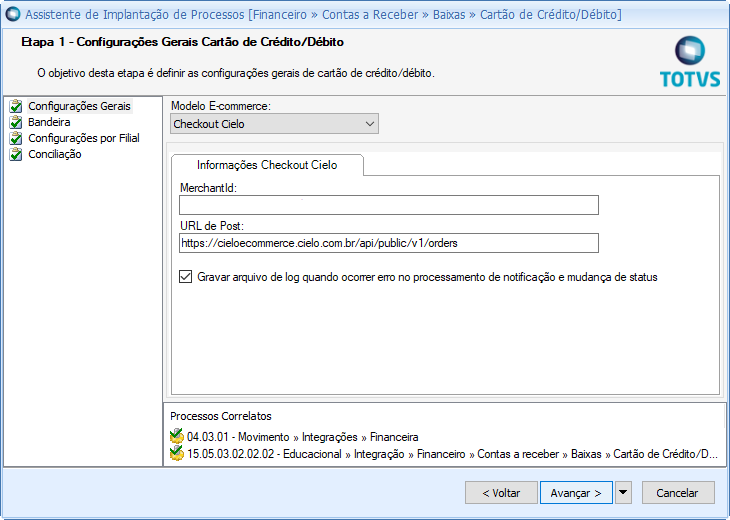Click the TOTVS logo in the header
730x520 pixels.
pos(690,62)
